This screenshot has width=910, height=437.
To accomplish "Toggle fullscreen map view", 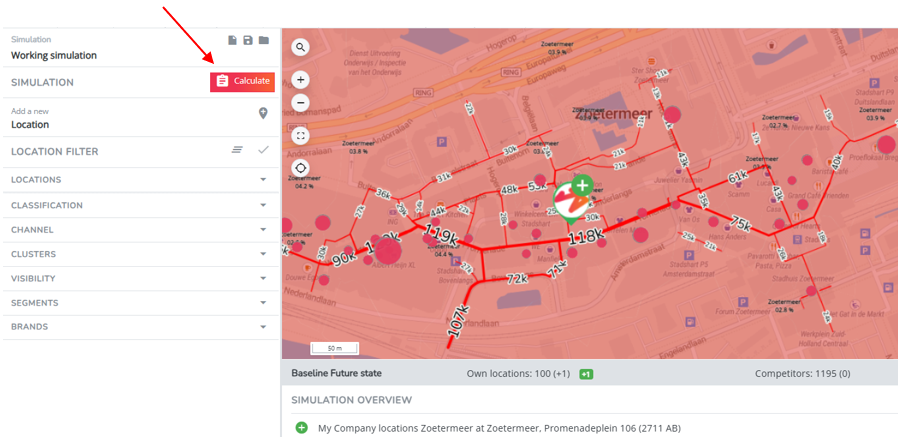I will [300, 136].
